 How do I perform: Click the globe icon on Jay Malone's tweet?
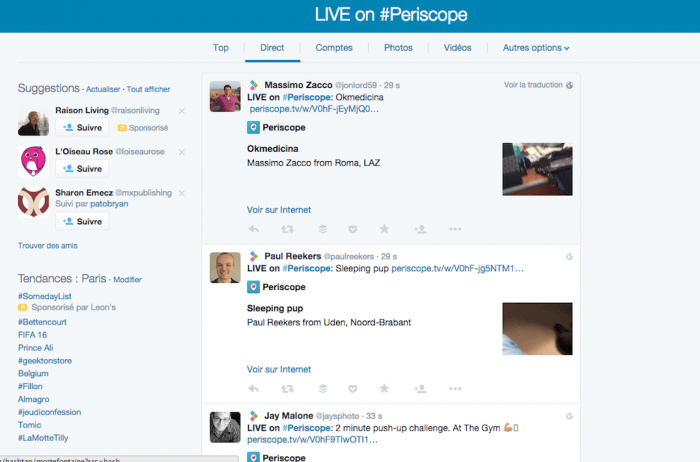tap(569, 416)
